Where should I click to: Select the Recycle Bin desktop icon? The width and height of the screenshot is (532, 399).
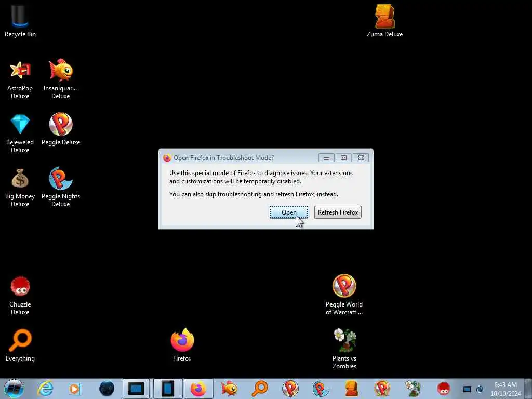point(20,20)
